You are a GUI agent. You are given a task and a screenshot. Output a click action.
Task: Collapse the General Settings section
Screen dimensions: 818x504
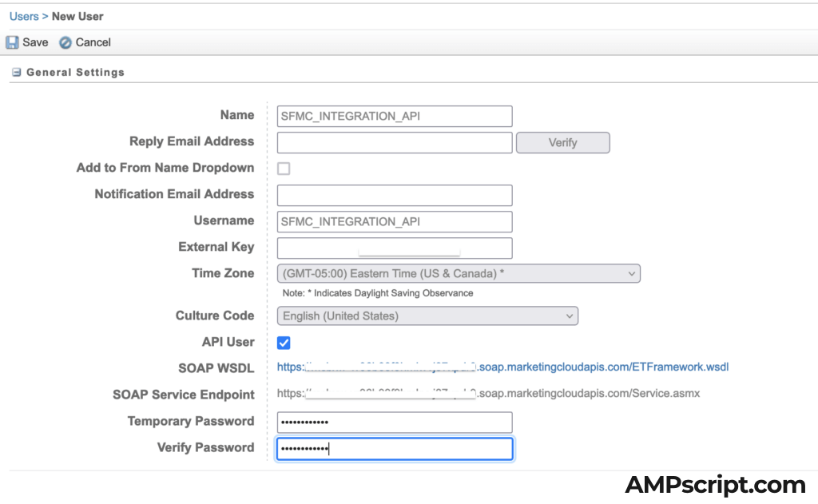[16, 72]
